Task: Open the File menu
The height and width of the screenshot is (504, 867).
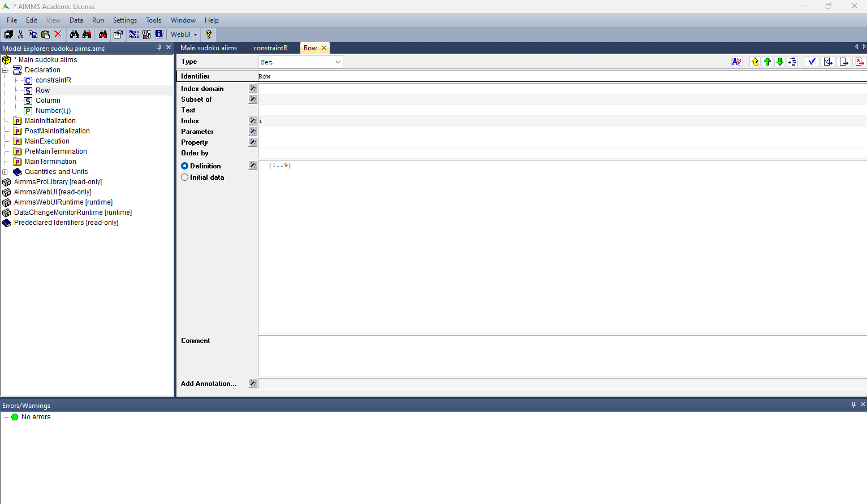Action: click(x=12, y=20)
